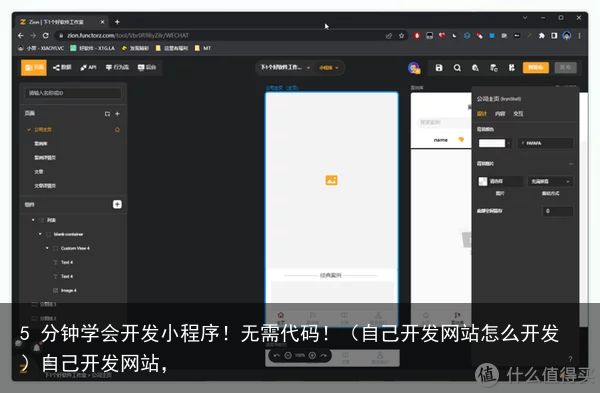The height and width of the screenshot is (393, 600).
Task: Focus the left panel search field
Action: click(x=73, y=93)
